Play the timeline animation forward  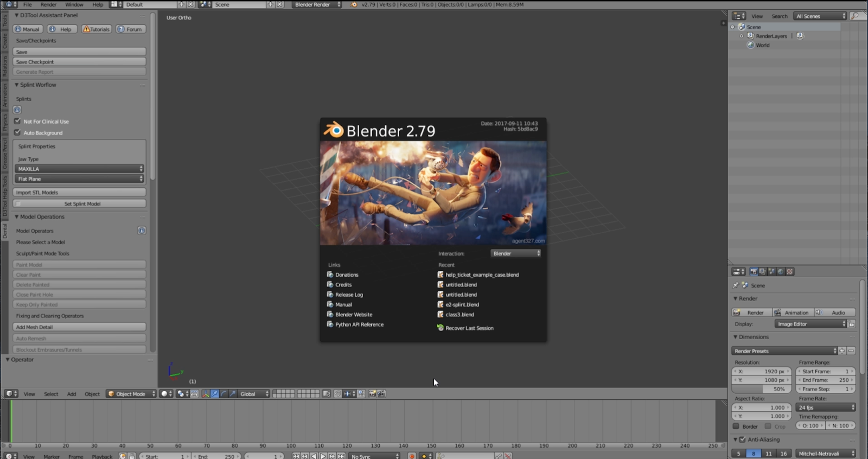coord(323,457)
